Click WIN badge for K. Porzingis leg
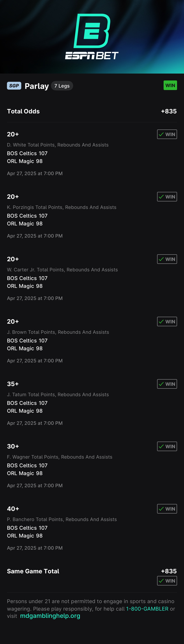This screenshot has height=644, width=184. 167,197
